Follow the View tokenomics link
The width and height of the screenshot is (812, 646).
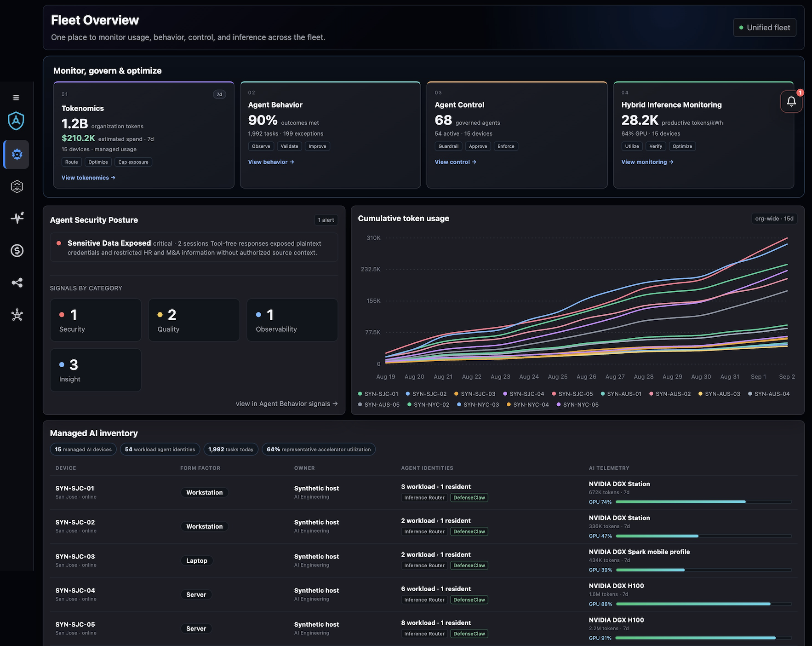pyautogui.click(x=88, y=178)
